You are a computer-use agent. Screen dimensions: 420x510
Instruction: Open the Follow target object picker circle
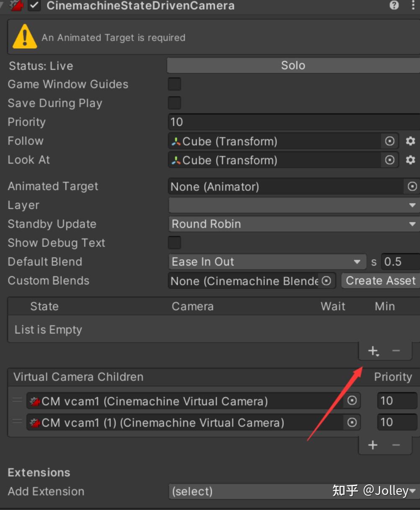pyautogui.click(x=389, y=141)
